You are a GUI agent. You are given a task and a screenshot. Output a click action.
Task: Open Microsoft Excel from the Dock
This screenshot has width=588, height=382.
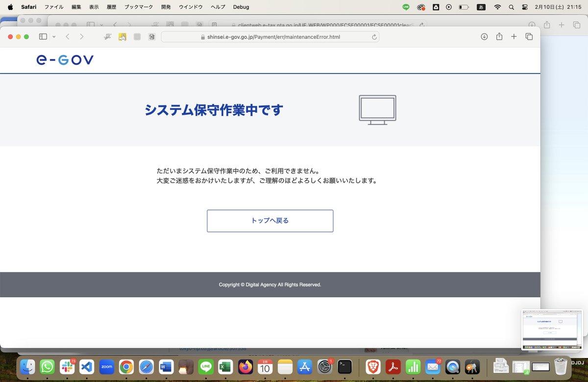coord(225,366)
